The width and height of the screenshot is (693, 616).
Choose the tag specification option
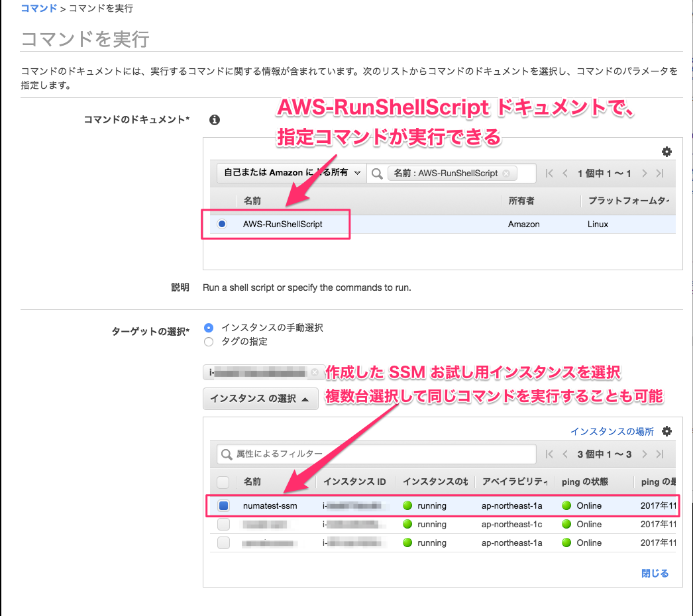pos(209,342)
